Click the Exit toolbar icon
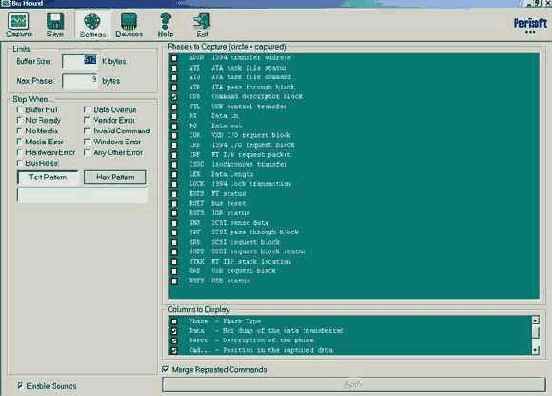552x396 pixels. coord(202,25)
